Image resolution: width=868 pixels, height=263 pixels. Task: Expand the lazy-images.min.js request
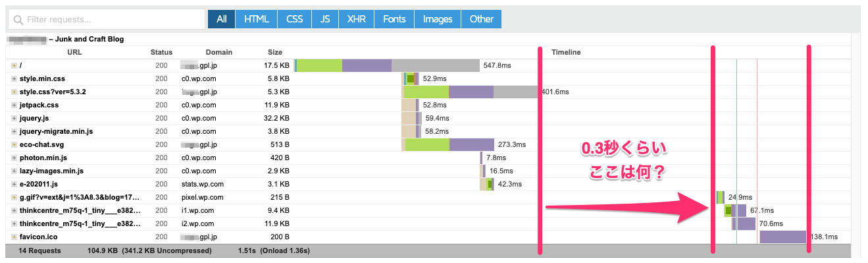(14, 171)
